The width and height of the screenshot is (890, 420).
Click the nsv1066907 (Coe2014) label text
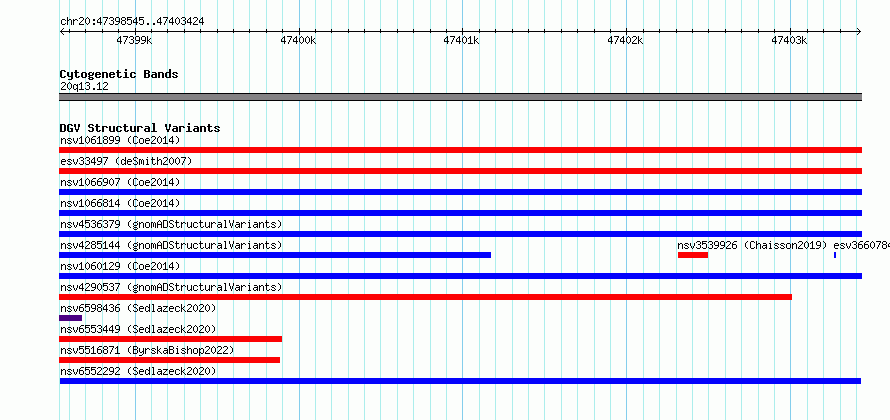point(120,182)
